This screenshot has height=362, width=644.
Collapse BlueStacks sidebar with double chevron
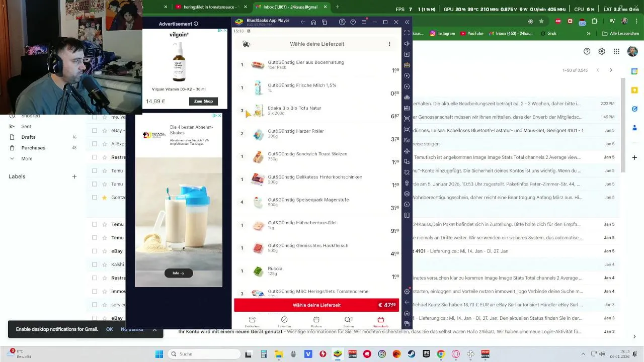point(407,22)
